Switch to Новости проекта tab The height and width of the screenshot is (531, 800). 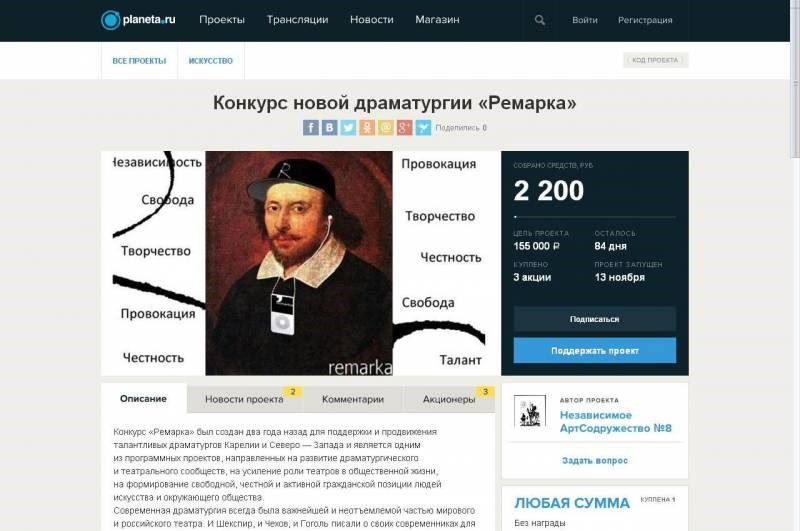[245, 399]
